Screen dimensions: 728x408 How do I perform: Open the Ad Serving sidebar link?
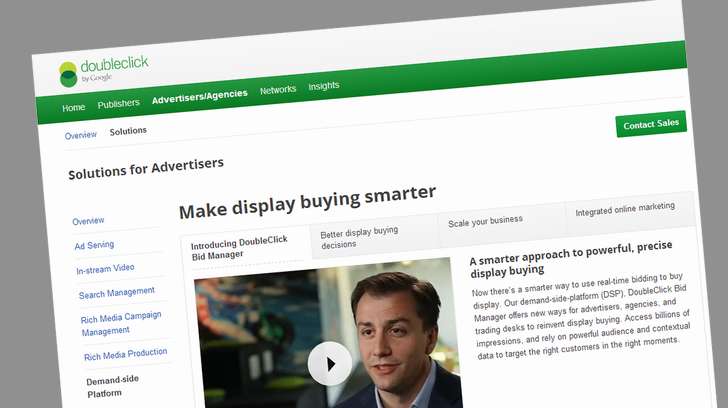94,245
